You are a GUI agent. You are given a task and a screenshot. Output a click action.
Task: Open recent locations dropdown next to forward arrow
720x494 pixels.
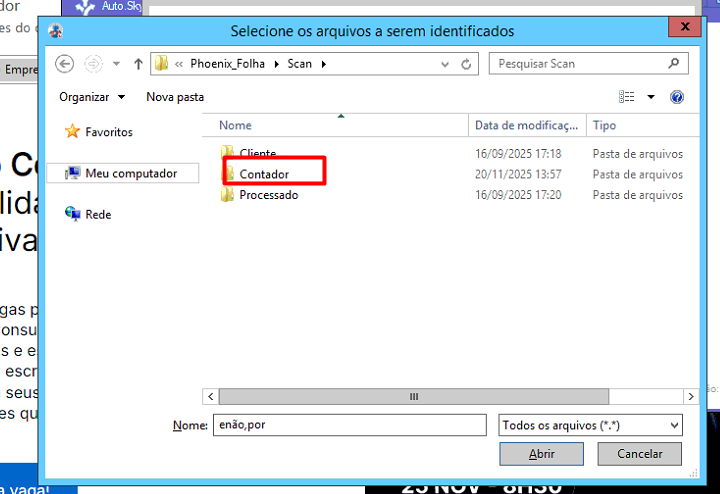(117, 64)
